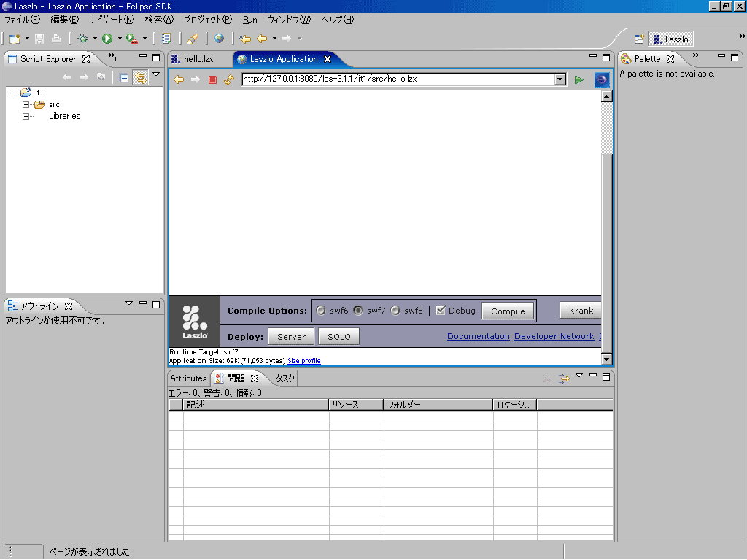Image resolution: width=747 pixels, height=560 pixels.
Task: Click Script Explorer up-level icon
Action: pyautogui.click(x=101, y=77)
